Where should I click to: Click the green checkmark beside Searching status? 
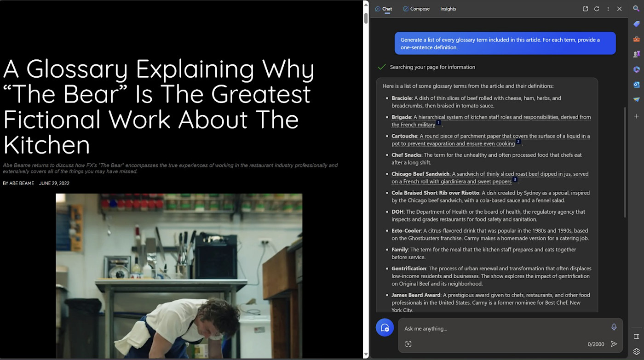[x=381, y=67]
